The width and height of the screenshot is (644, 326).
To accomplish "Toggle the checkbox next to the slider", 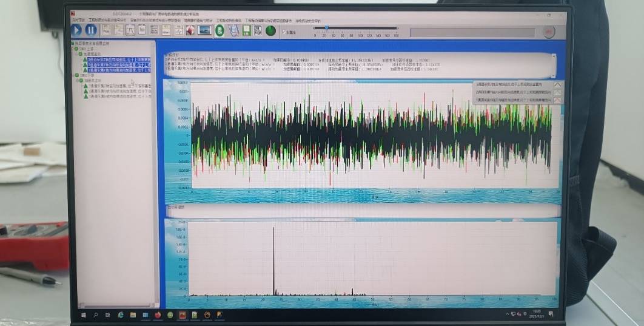I will [283, 32].
